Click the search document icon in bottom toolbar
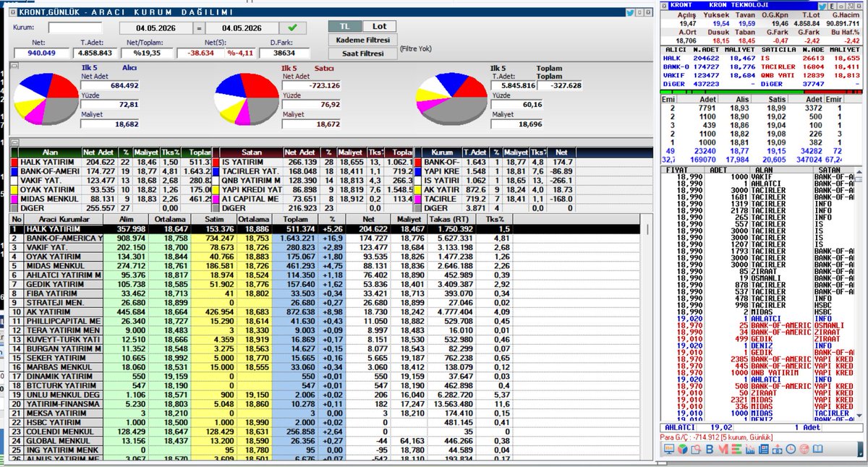This screenshot has height=467, width=868. 696,449
